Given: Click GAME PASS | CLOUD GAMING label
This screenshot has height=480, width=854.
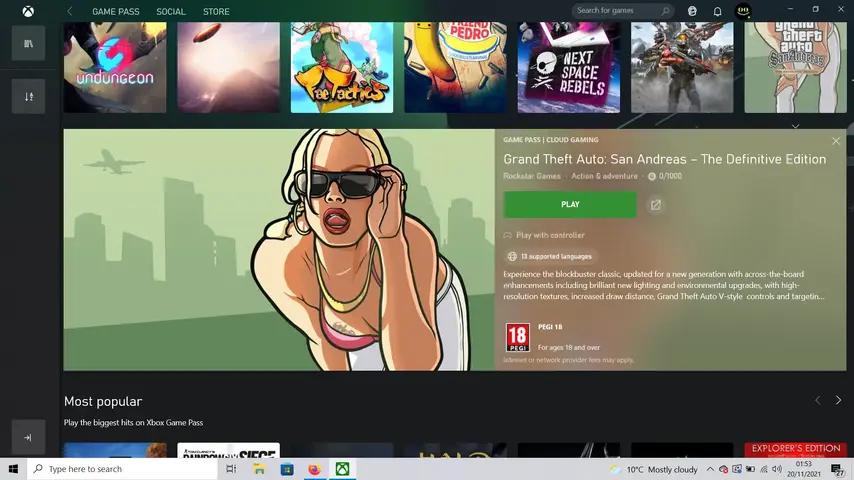Looking at the screenshot, I should (551, 139).
